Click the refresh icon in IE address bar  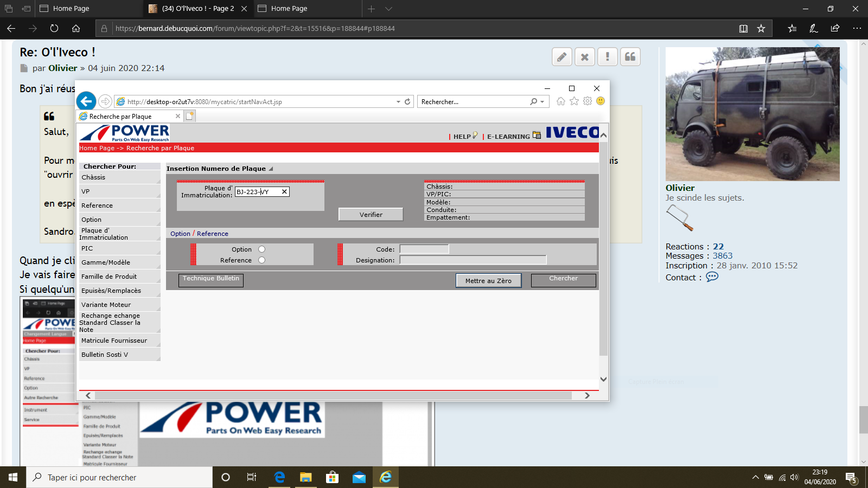tap(407, 101)
